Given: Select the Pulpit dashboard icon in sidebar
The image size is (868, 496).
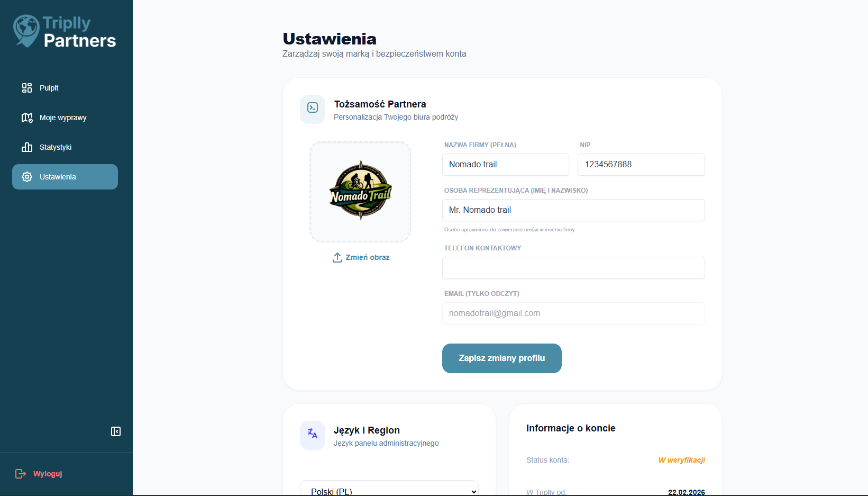Looking at the screenshot, I should [27, 88].
